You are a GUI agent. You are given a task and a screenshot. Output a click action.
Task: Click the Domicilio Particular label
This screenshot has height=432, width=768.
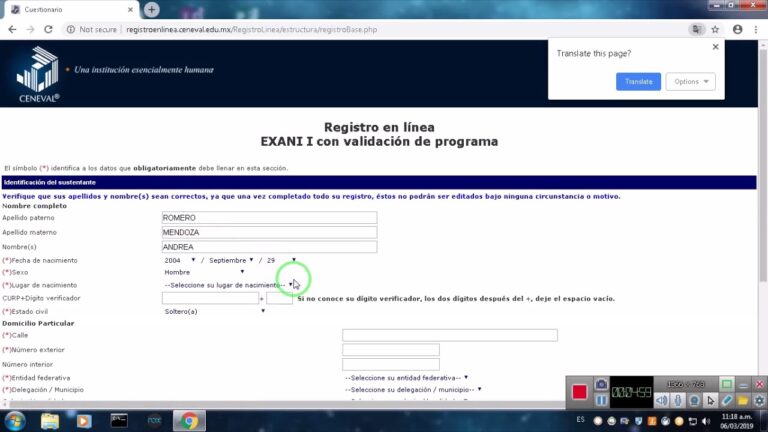click(x=38, y=323)
